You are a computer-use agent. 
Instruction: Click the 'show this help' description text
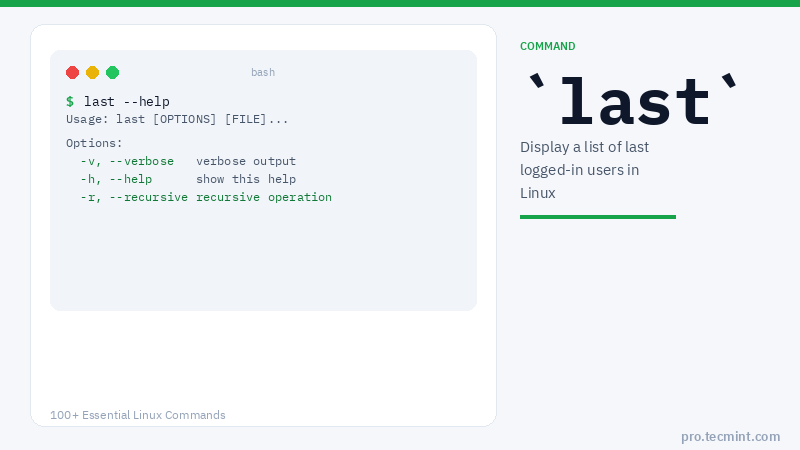click(246, 179)
